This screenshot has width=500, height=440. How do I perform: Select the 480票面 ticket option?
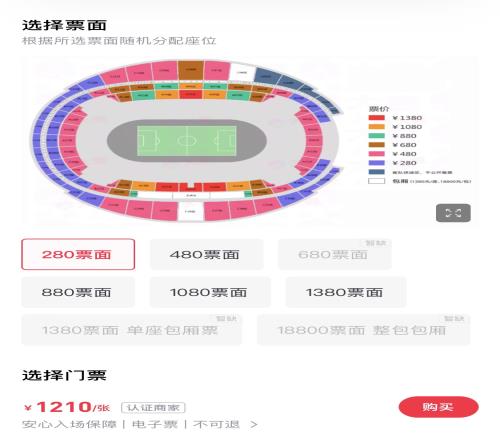(207, 254)
